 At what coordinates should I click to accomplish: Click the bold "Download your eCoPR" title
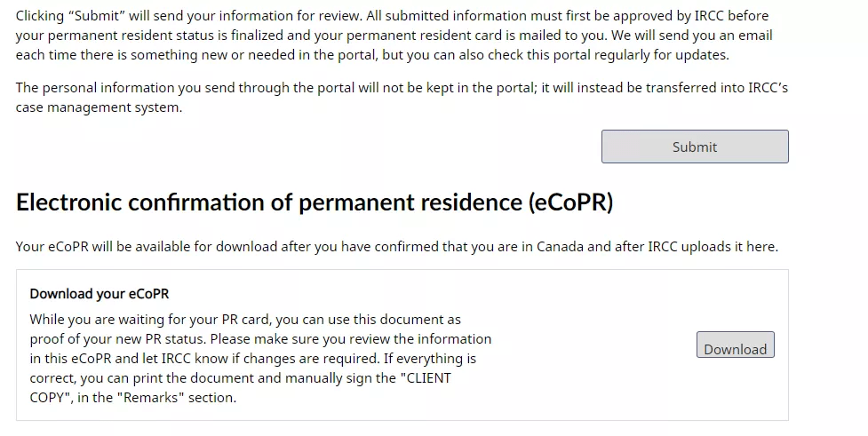tap(99, 294)
